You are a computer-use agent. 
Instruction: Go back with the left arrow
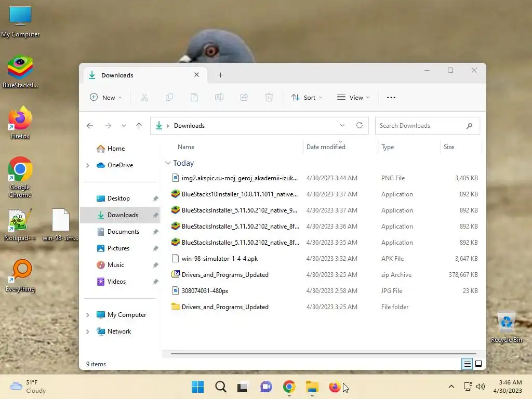click(90, 126)
